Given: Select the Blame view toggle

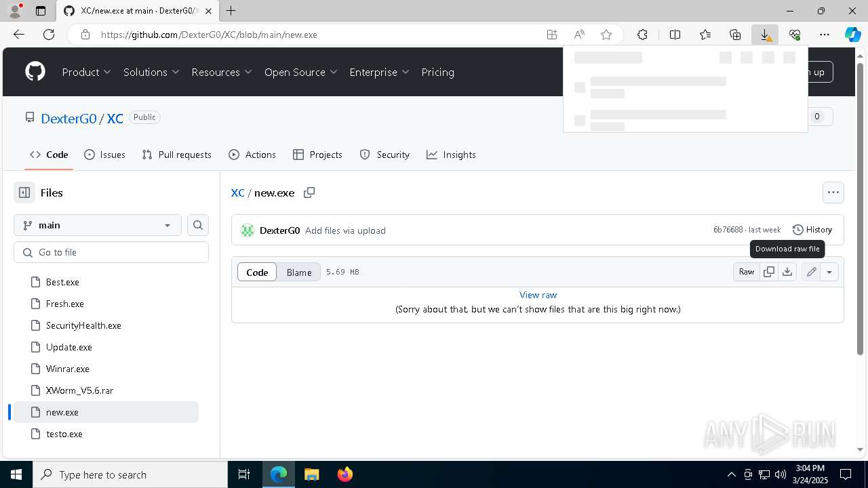Looking at the screenshot, I should (299, 272).
